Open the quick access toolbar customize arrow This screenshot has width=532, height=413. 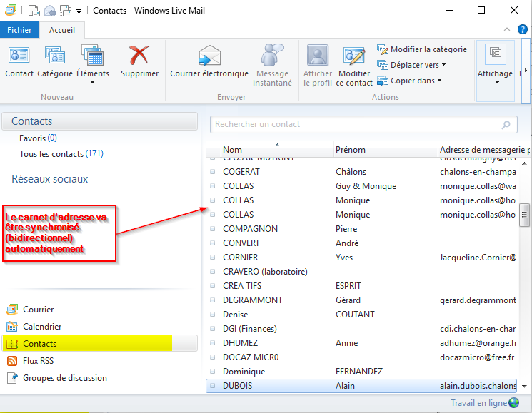click(79, 11)
